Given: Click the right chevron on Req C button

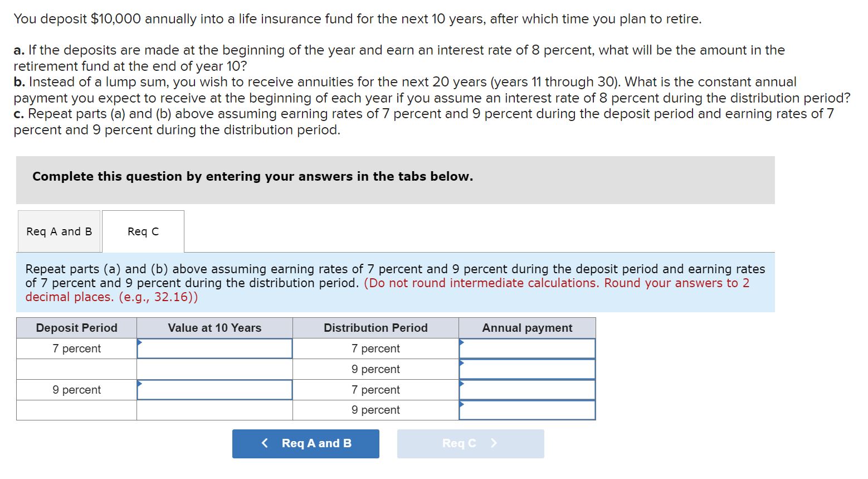Looking at the screenshot, I should pyautogui.click(x=492, y=443).
